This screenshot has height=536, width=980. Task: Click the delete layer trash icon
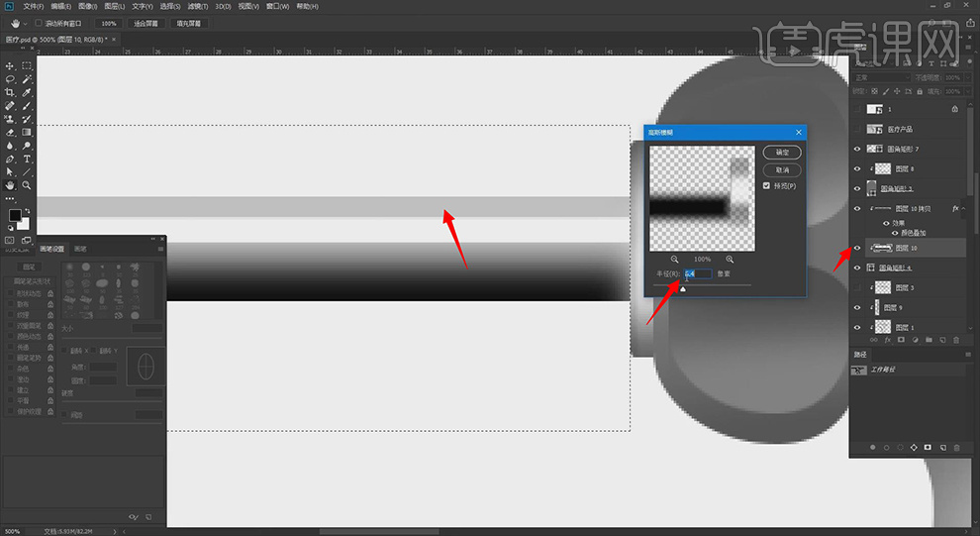click(955, 340)
